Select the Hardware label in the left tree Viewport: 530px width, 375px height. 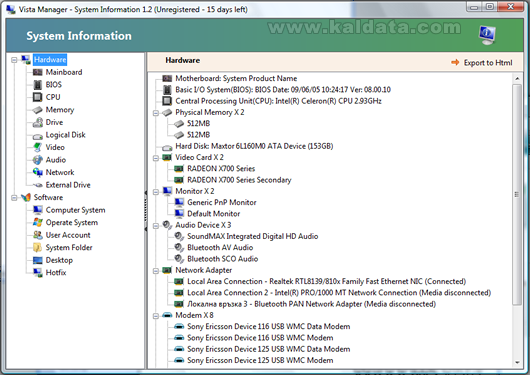[x=50, y=60]
